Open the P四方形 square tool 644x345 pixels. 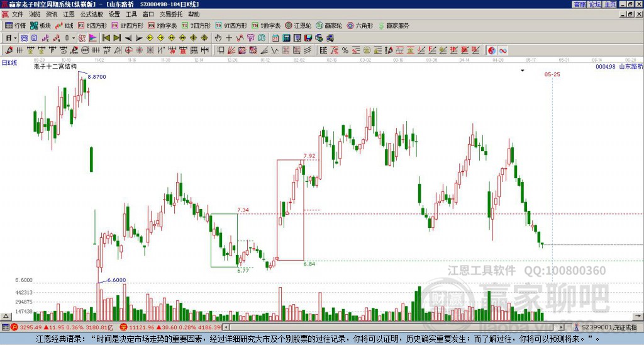[x=93, y=25]
